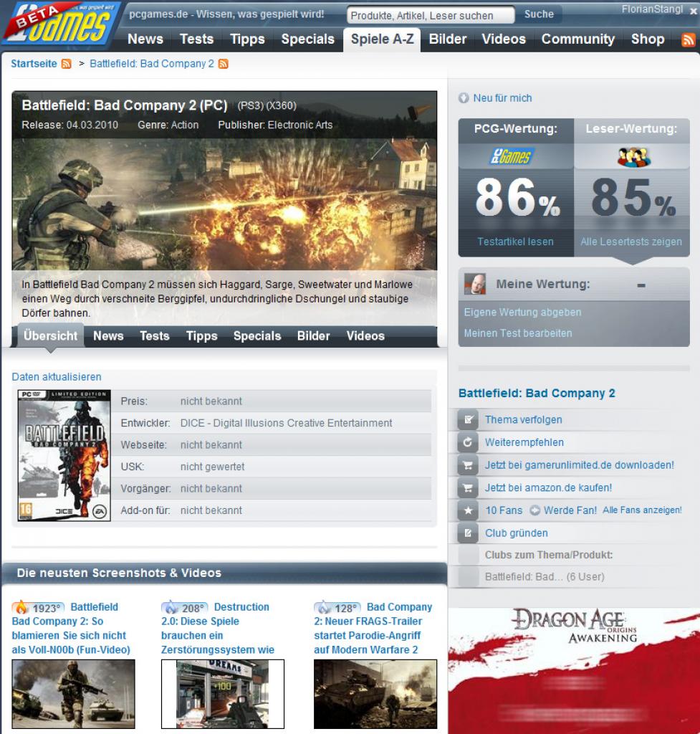This screenshot has height=734, width=700.
Task: Click the user avatar next to Meine Wertung
Action: [x=475, y=284]
